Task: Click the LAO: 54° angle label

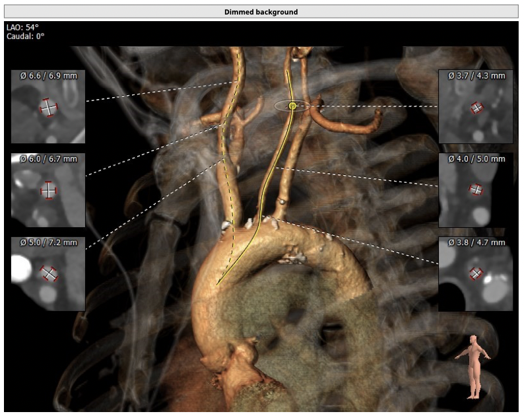Action: coord(22,28)
